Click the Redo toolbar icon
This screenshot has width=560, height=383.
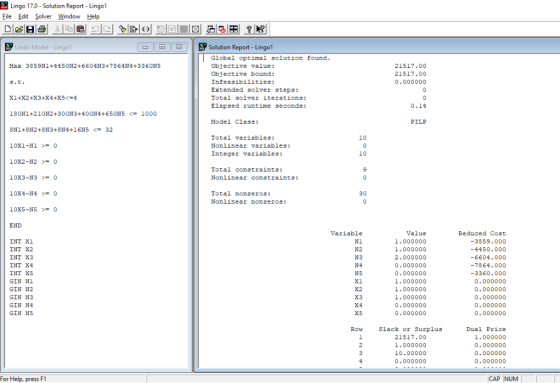tap(107, 29)
